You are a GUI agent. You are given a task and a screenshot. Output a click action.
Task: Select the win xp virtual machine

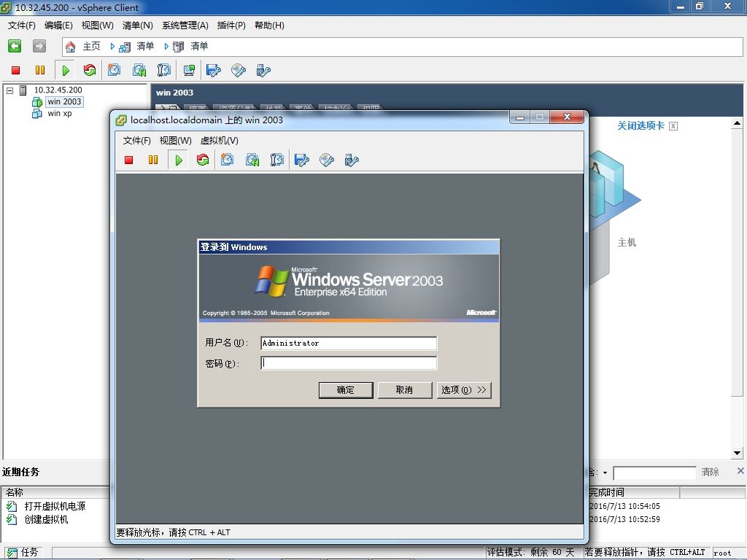60,113
